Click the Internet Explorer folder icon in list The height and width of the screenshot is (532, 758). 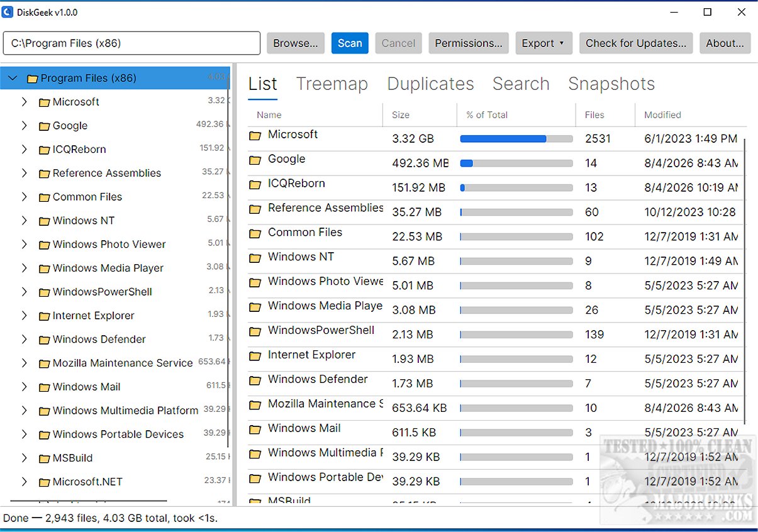(255, 357)
